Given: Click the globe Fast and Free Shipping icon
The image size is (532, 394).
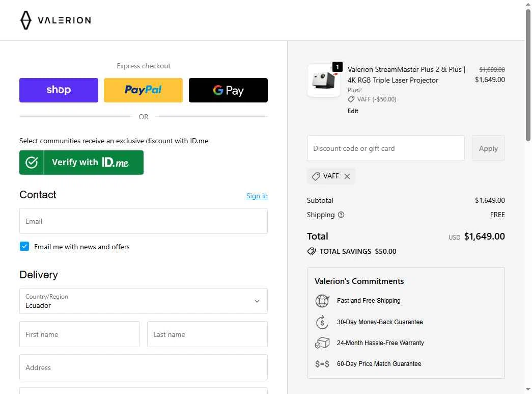Looking at the screenshot, I should pos(322,301).
